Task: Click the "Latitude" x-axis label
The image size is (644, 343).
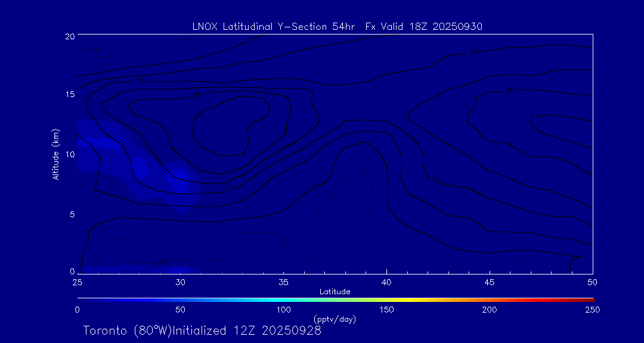Action: 335,291
